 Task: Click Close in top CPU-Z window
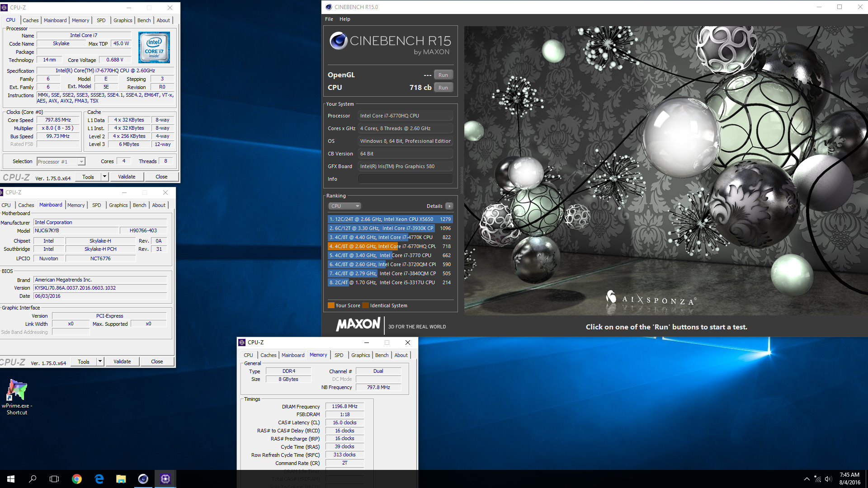tap(161, 177)
